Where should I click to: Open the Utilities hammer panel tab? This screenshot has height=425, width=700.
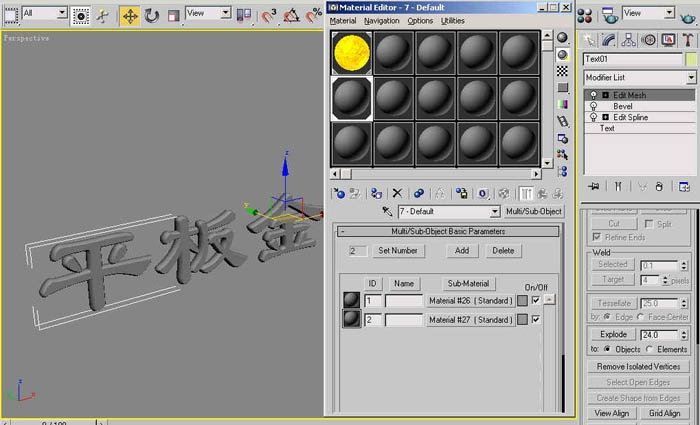[x=688, y=40]
